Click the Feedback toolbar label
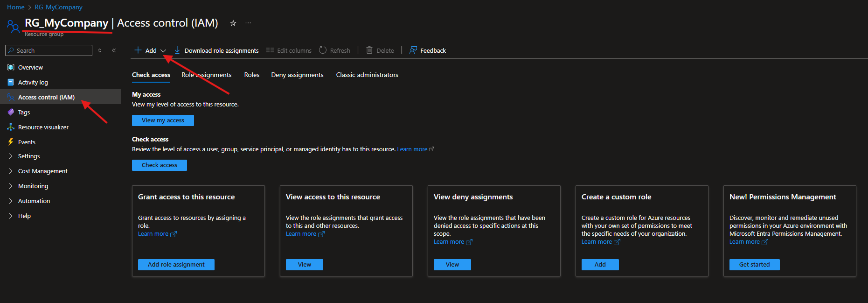This screenshot has width=868, height=303. pyautogui.click(x=433, y=50)
